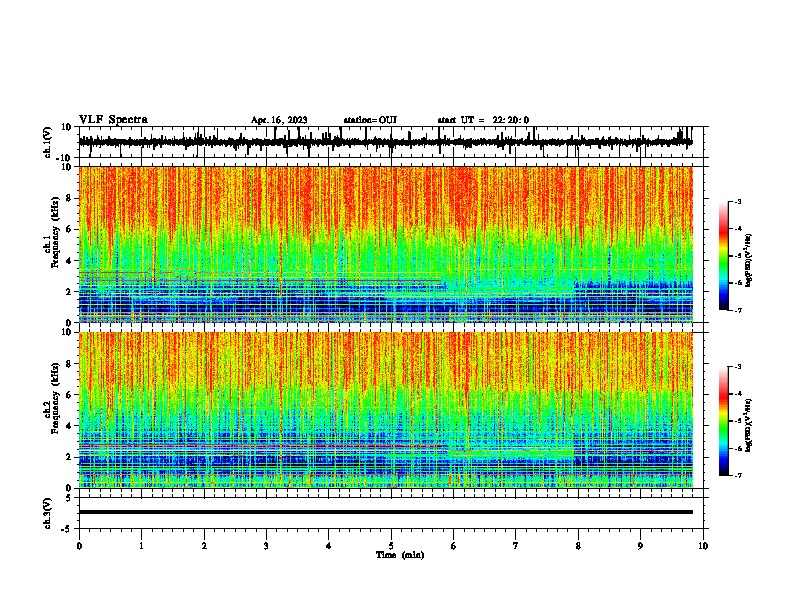Click time axis tick label '0'
This screenshot has height=612, width=792.
[79, 546]
